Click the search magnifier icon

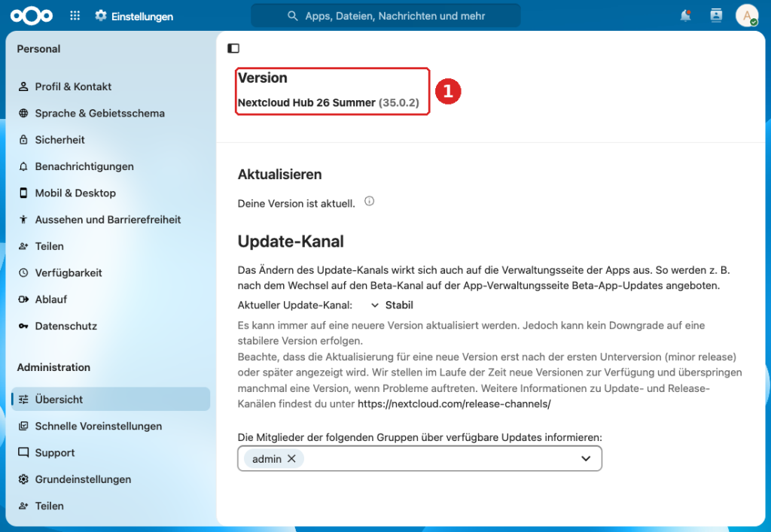pos(293,17)
